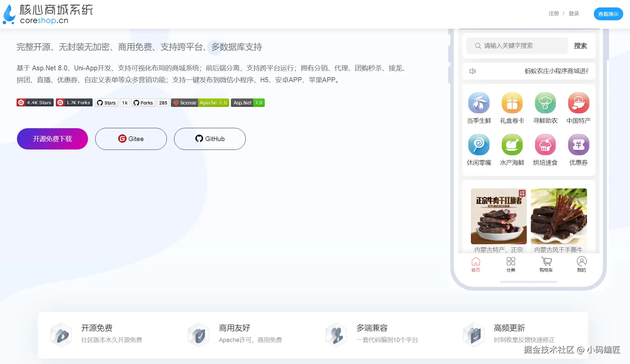Open the 烘焙速食 cupcake icon
Screen dimensions: 630x364
click(545, 145)
